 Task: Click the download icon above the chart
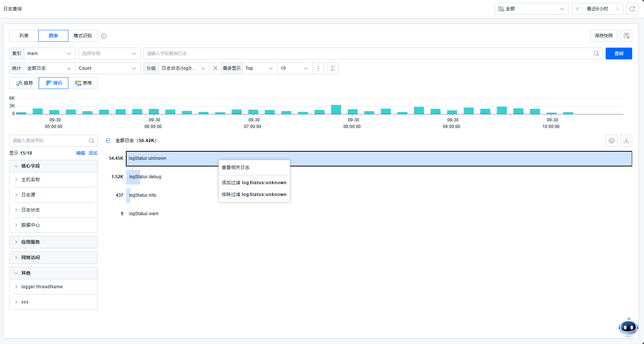tap(626, 141)
